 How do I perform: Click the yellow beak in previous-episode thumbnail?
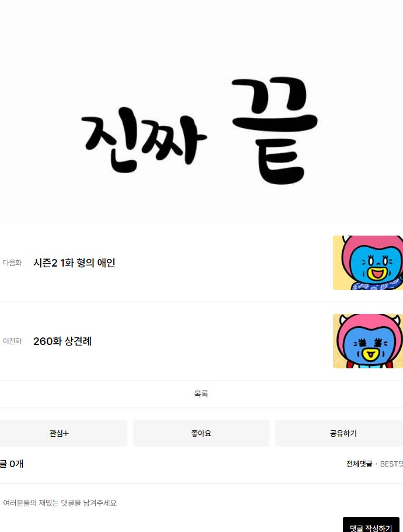[370, 355]
